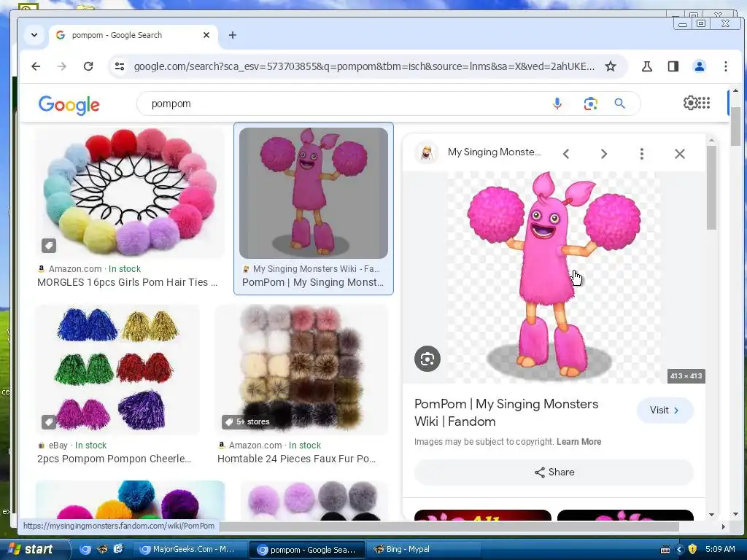Image resolution: width=747 pixels, height=560 pixels.
Task: Show next image in preview panel
Action: [x=603, y=154]
